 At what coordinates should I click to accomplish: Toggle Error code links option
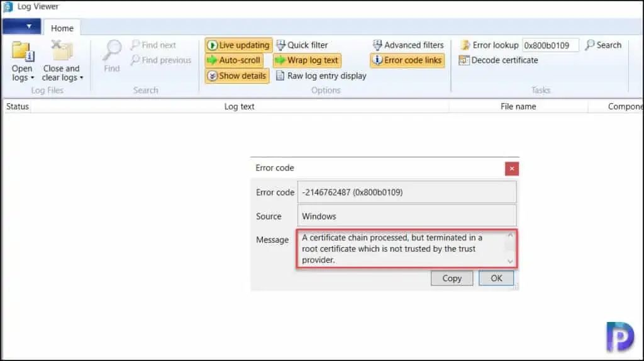pos(408,60)
